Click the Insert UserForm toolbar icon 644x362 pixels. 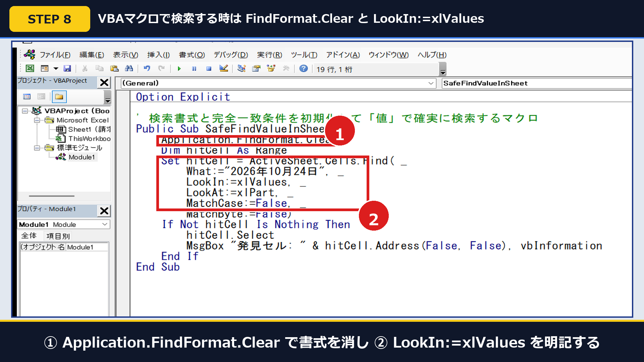tap(45, 69)
